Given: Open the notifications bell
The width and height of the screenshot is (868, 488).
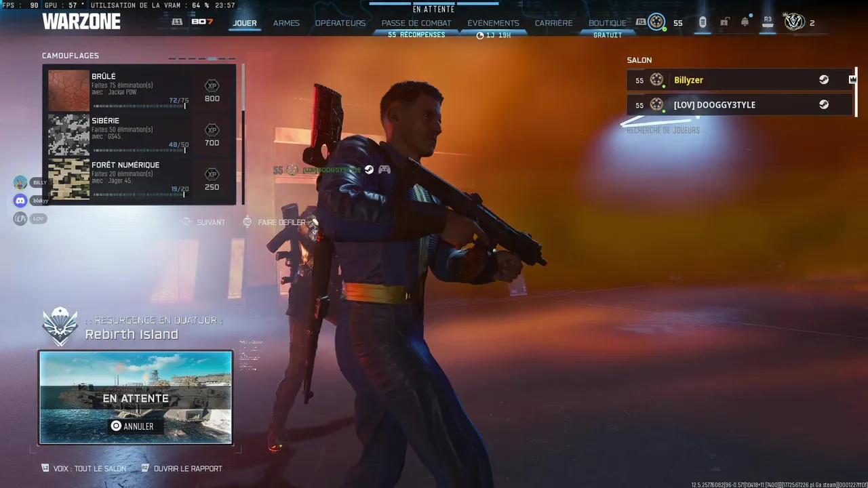Looking at the screenshot, I should pyautogui.click(x=745, y=22).
